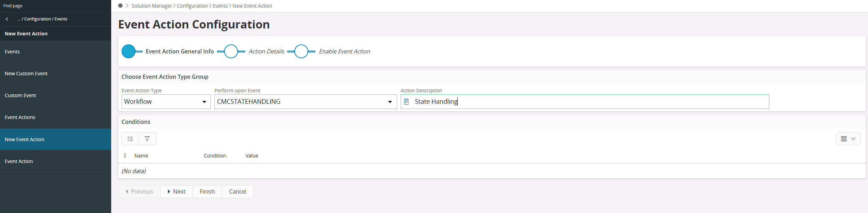
Task: Click the Configuration breadcrumb link
Action: click(x=192, y=6)
